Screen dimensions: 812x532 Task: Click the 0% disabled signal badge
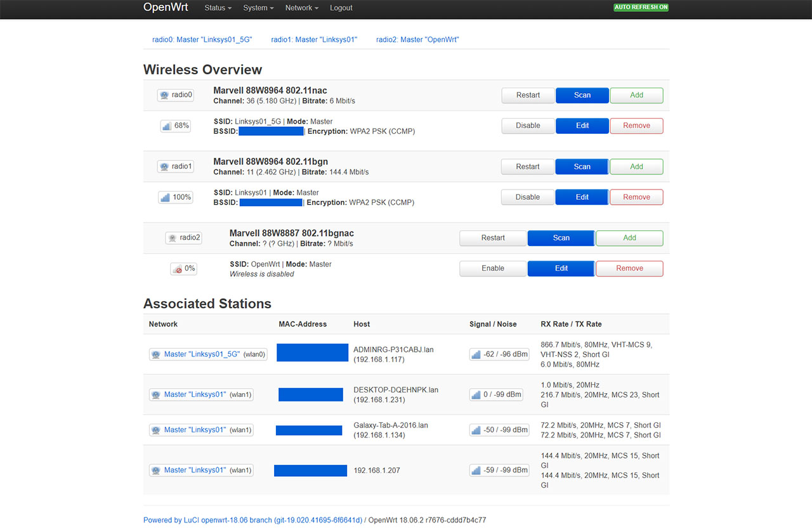(x=183, y=269)
